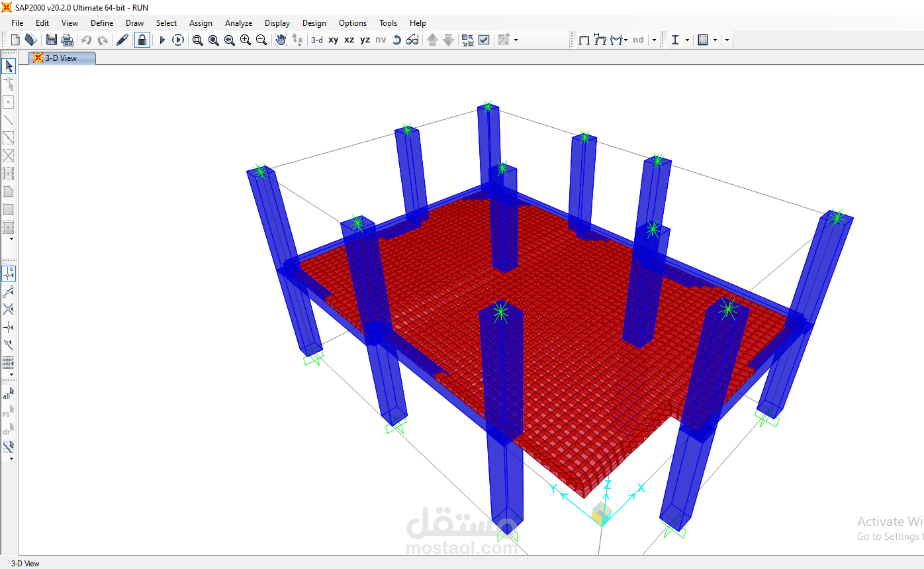
Task: Toggle snap to perpendicular projections
Action: coord(9,327)
